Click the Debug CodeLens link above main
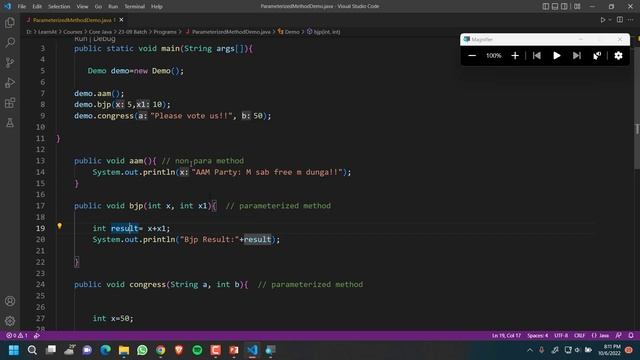Screen dimensions: 640x360 coord(104,39)
